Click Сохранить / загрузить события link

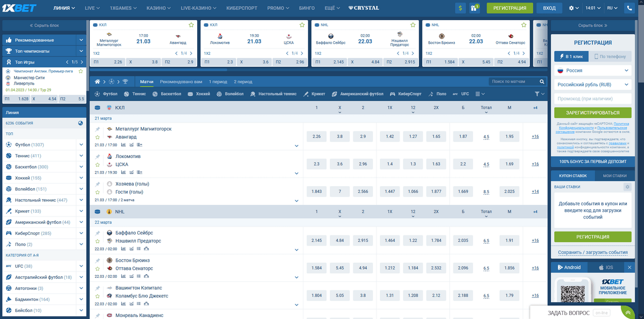[x=593, y=252]
